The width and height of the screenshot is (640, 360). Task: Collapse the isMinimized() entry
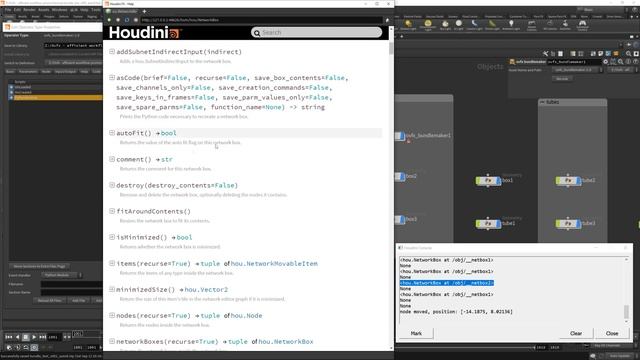click(x=112, y=237)
